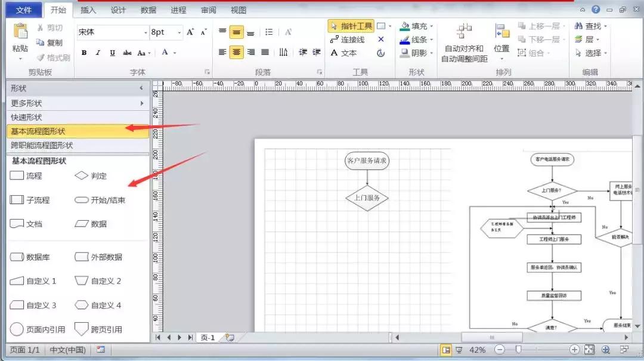This screenshot has height=361, width=644.
Task: Open the 8pt font size dropdown
Action: pyautogui.click(x=179, y=32)
